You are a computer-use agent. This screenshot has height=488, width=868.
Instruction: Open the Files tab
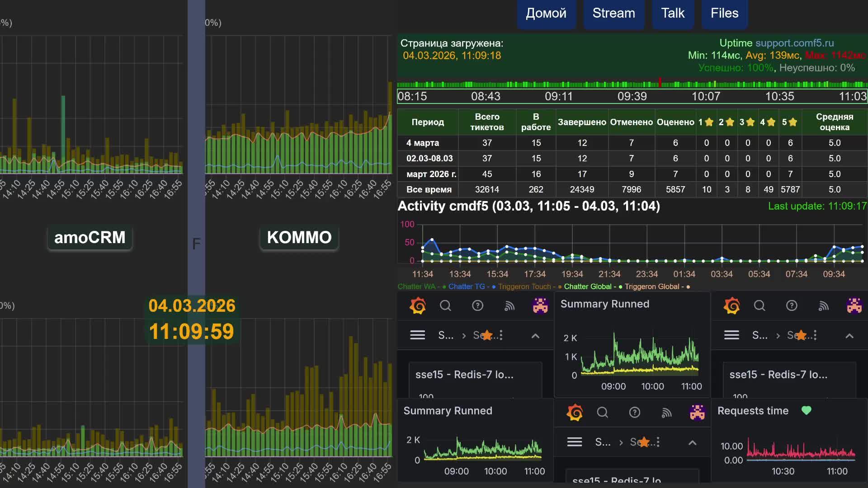click(724, 14)
